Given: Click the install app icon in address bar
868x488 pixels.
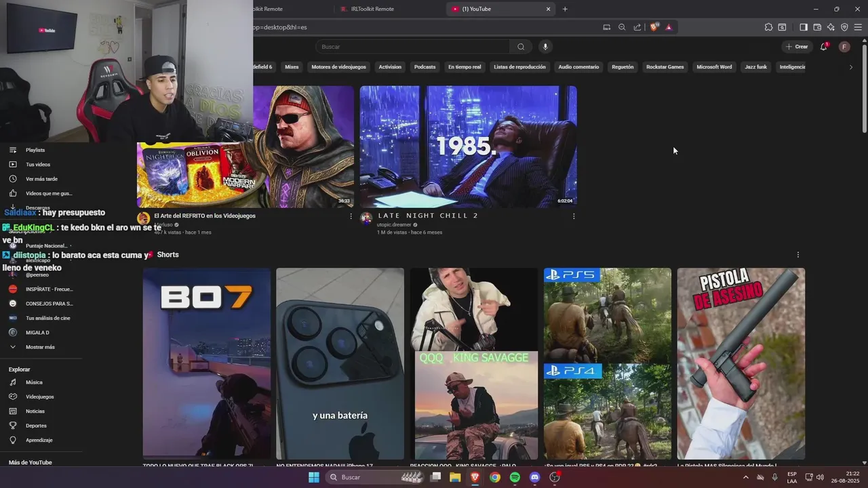Looking at the screenshot, I should [607, 27].
